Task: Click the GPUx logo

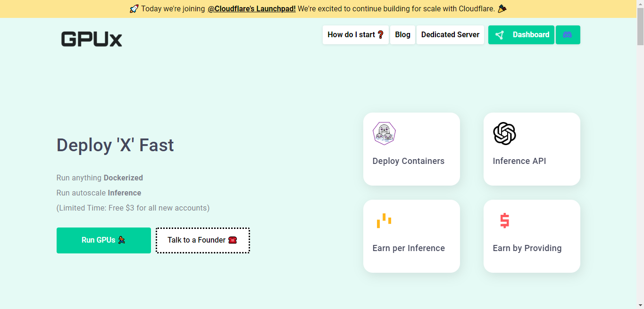Action: click(92, 39)
